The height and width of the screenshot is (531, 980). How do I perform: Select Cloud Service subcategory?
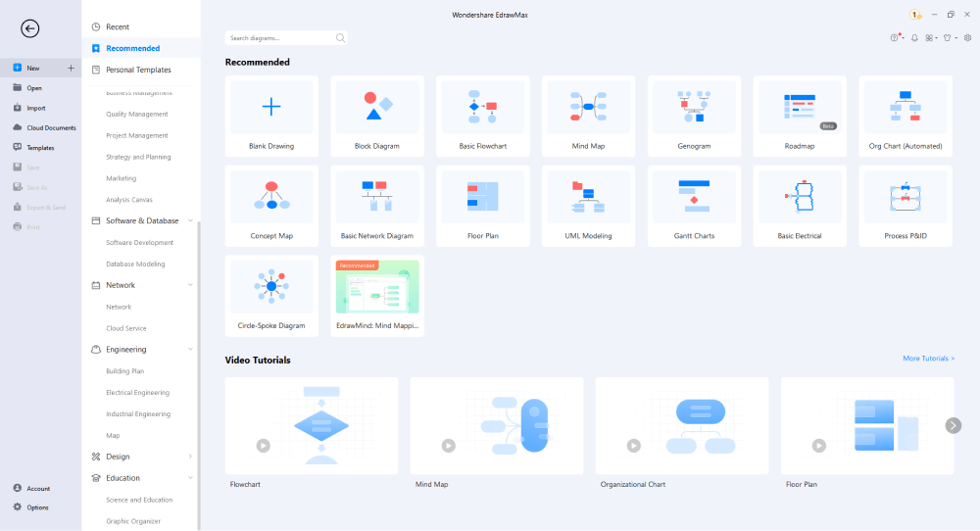pyautogui.click(x=126, y=328)
